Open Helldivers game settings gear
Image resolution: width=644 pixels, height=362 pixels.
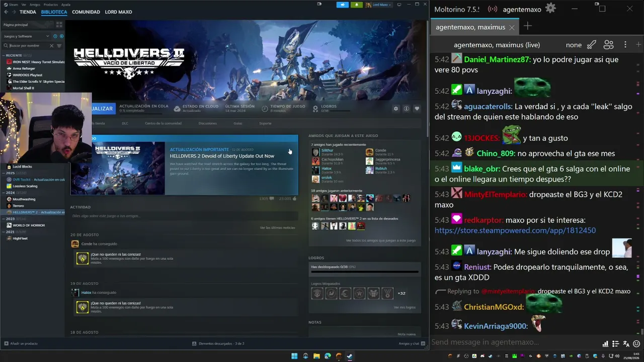point(396,109)
